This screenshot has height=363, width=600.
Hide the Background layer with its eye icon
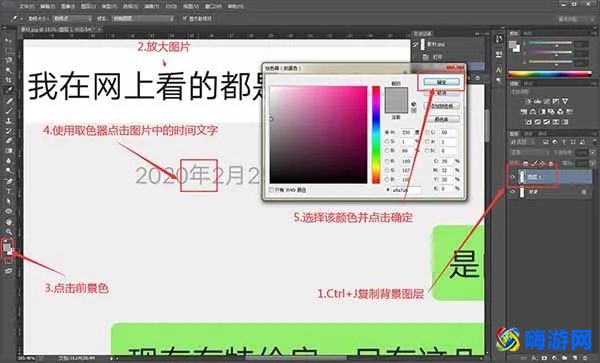point(513,191)
